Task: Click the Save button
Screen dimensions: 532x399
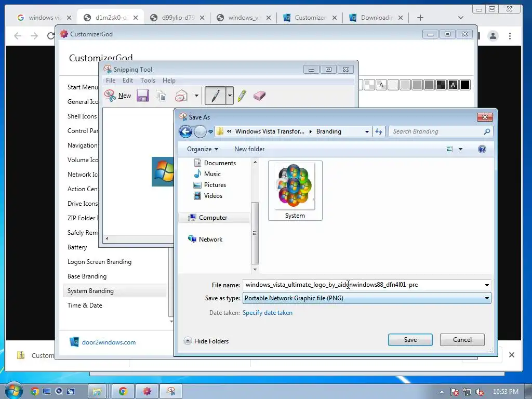Action: (410, 340)
